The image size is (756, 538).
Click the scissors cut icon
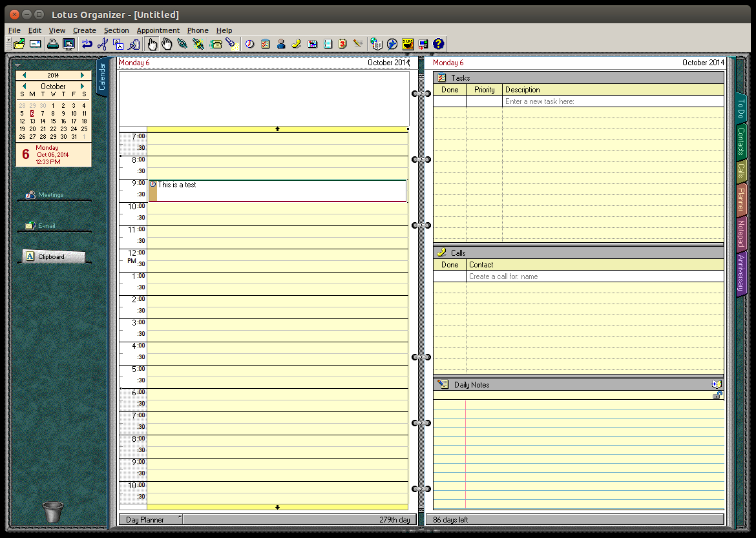tap(102, 44)
